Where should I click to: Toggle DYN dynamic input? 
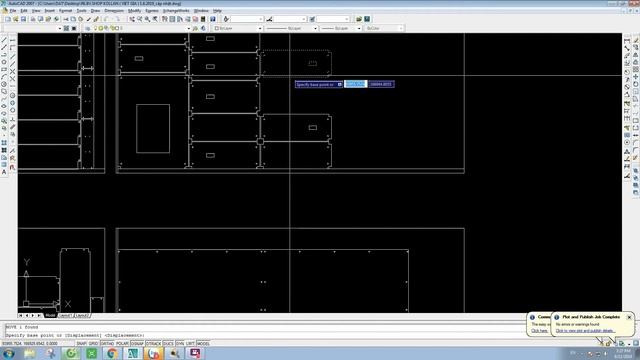180,344
